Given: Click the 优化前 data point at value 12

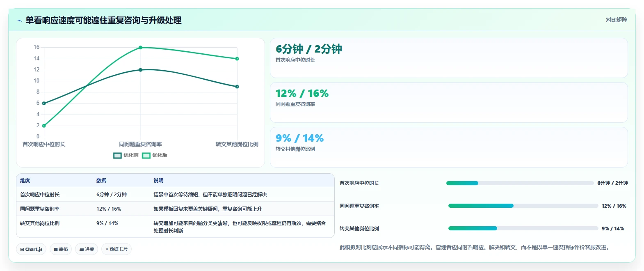Looking at the screenshot, I should click(x=140, y=70).
